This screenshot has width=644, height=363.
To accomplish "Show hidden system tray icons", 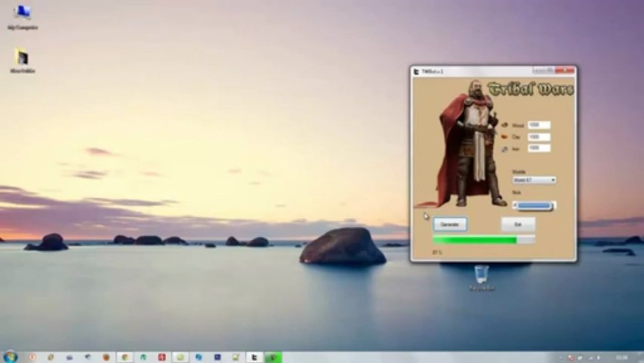I will click(561, 357).
